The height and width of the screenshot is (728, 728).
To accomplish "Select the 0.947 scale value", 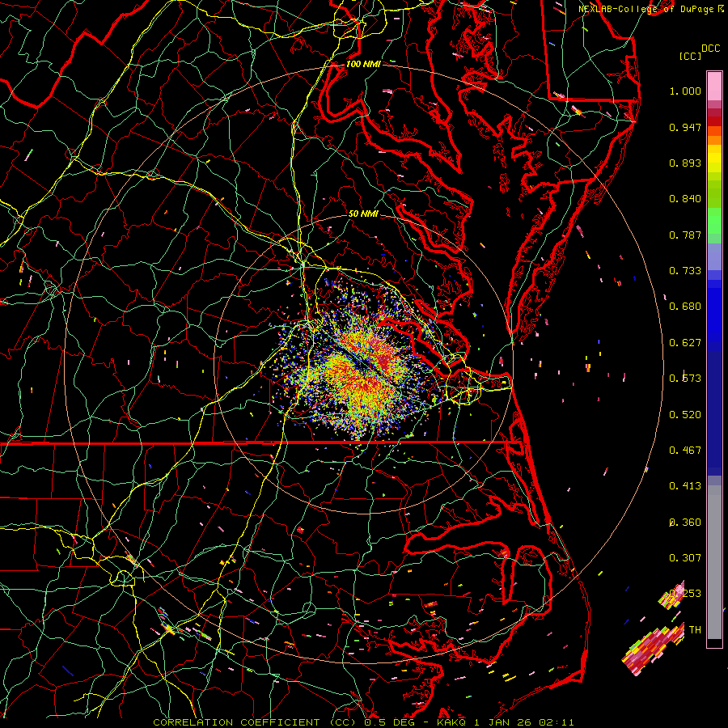I will pos(685,127).
